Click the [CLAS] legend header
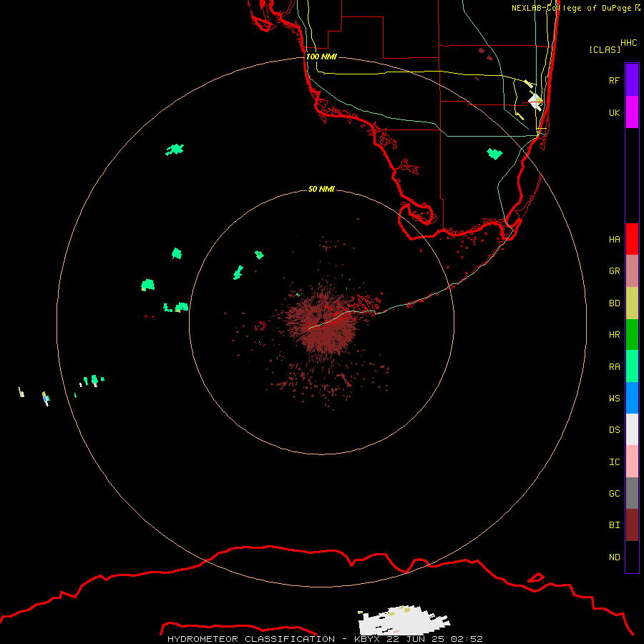The height and width of the screenshot is (644, 644). (x=605, y=49)
